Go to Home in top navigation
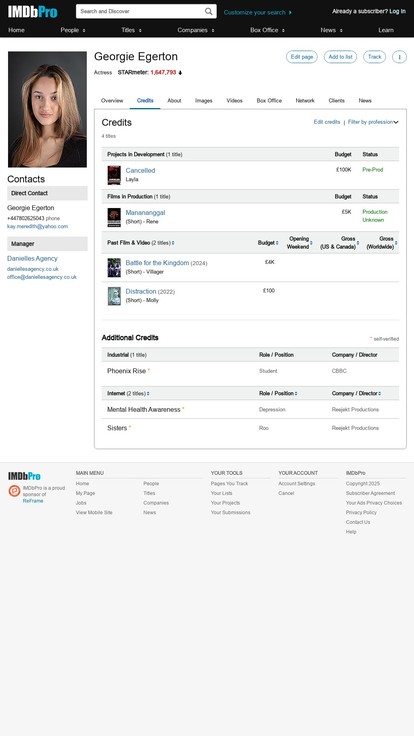Screen dimensions: 414x736 [x=16, y=30]
